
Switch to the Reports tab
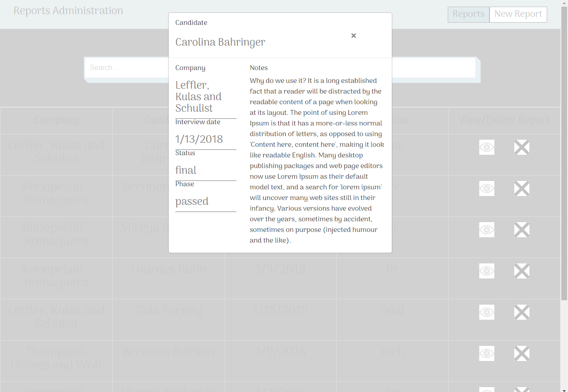(x=468, y=15)
